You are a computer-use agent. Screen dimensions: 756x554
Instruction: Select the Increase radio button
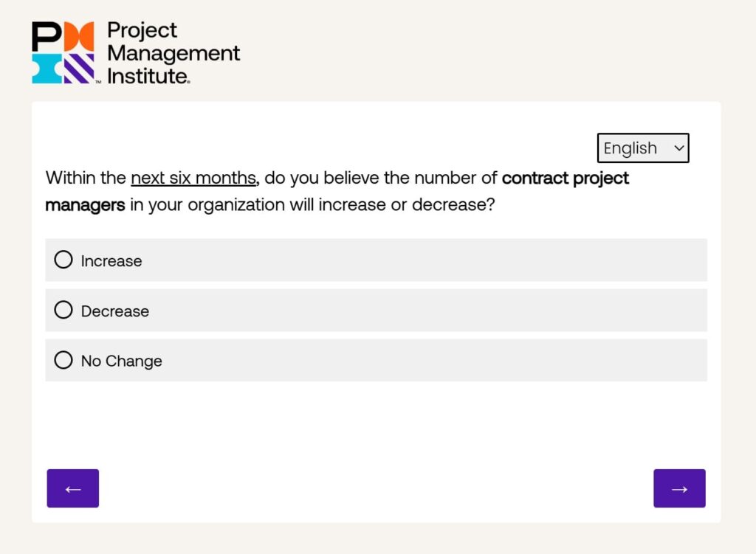pos(63,260)
